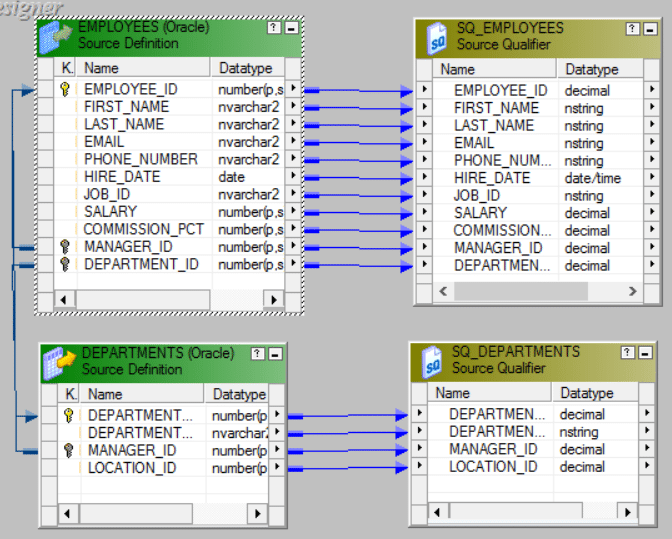672x539 pixels.
Task: Select the EMPLOYEES (Oracle) title text
Action: (144, 27)
